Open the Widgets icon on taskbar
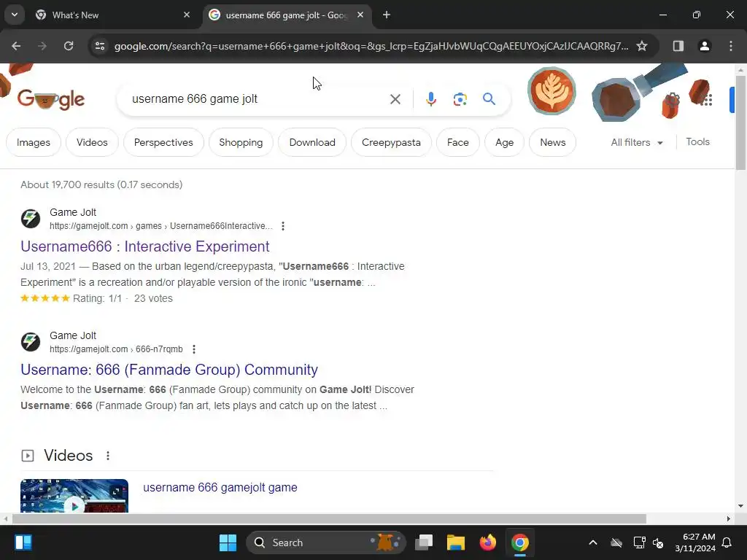 point(23,542)
